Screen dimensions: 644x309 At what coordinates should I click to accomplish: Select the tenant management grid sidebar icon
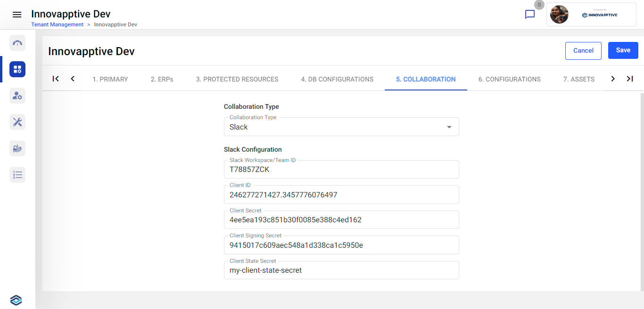click(x=17, y=69)
